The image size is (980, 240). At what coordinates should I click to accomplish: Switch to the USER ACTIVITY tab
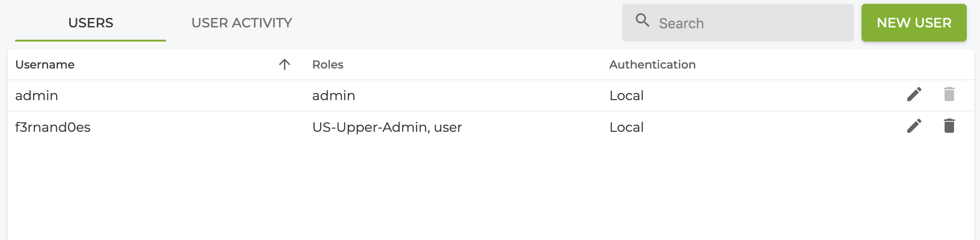pos(242,23)
